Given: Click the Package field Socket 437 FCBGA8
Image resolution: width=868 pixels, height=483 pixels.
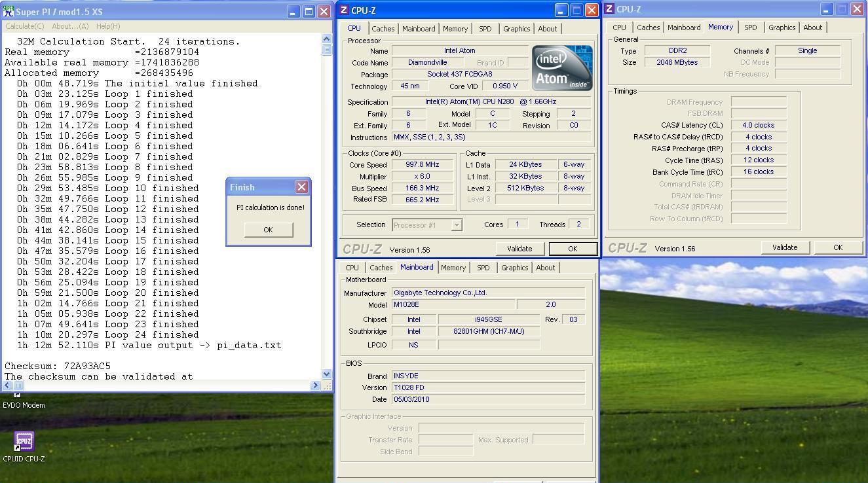Looking at the screenshot, I should tap(459, 75).
